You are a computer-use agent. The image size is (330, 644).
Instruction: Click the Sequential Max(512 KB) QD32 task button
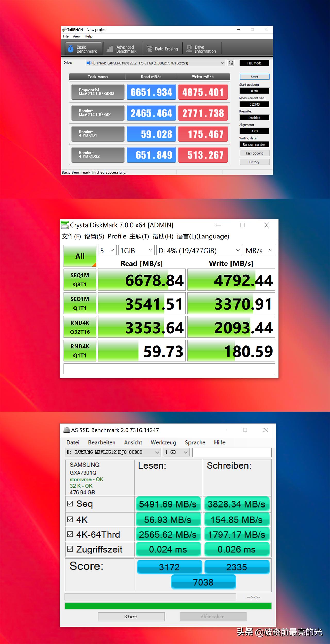pos(98,92)
